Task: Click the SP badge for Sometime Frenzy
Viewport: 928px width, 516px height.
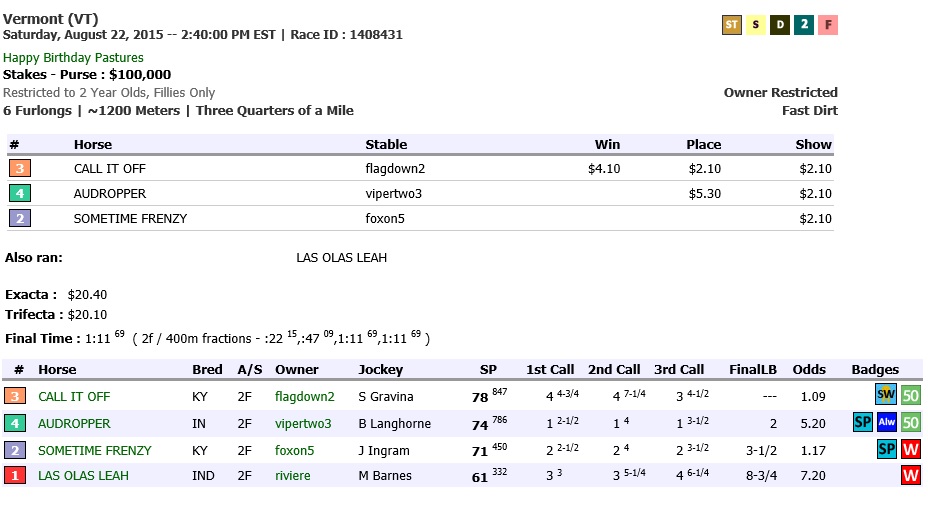Action: [886, 450]
